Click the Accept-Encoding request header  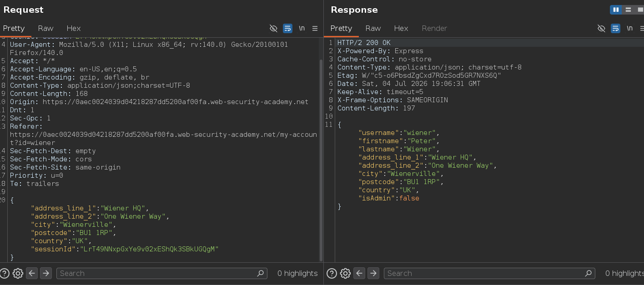click(80, 77)
